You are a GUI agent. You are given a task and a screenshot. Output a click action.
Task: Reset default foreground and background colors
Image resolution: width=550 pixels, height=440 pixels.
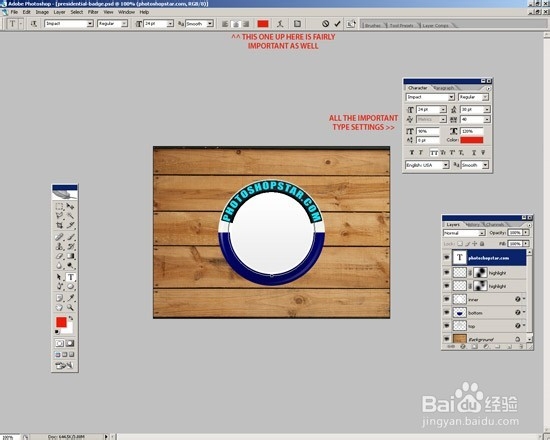point(57,332)
